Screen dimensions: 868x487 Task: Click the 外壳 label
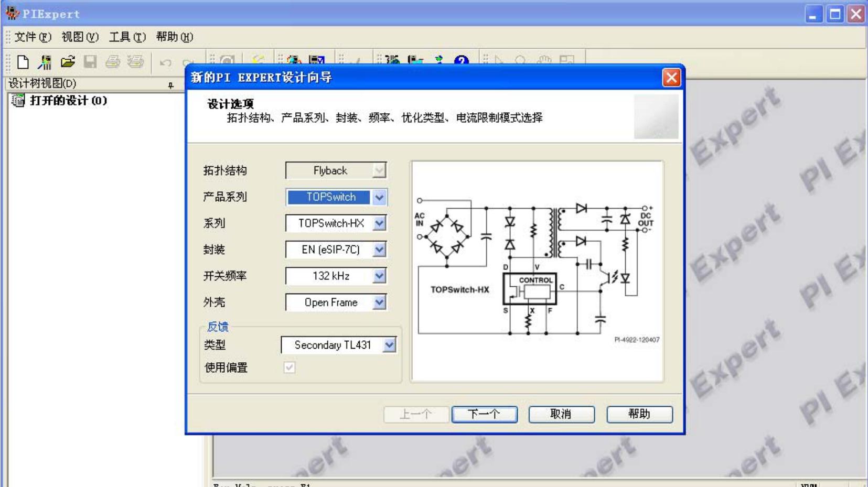[214, 302]
